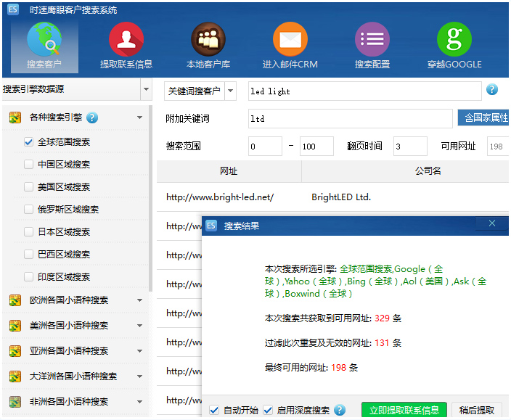Enter the 进入邮件CRM mail module

pyautogui.click(x=290, y=46)
